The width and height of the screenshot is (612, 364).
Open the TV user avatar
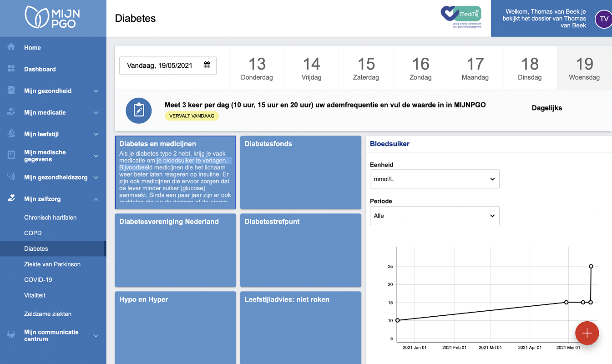[603, 19]
